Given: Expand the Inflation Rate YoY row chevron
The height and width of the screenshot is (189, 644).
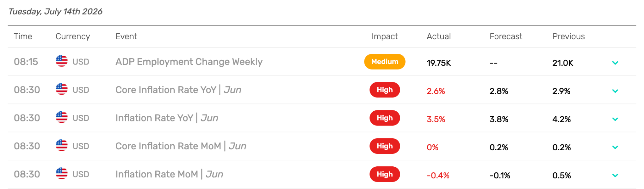Looking at the screenshot, I should [615, 119].
